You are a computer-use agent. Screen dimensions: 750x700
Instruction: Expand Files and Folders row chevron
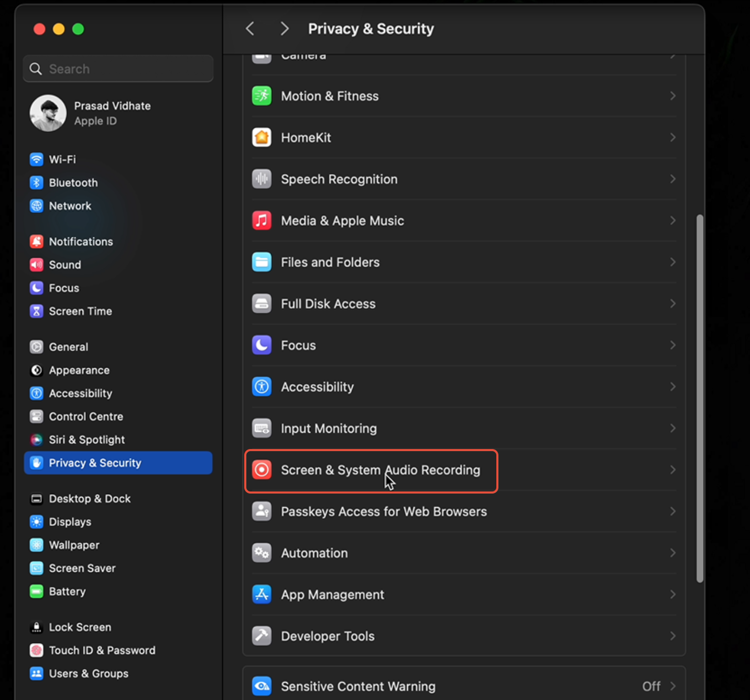tap(672, 262)
